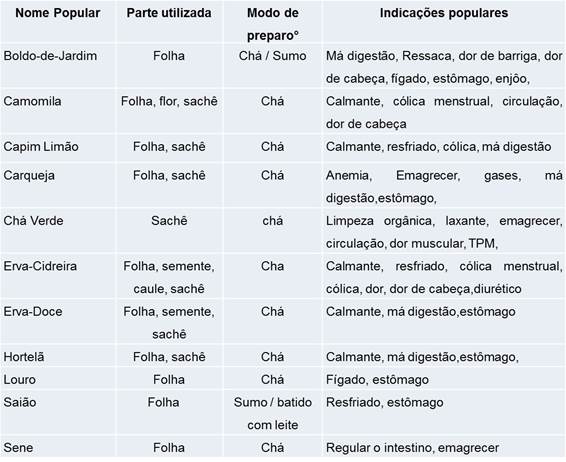566x462 pixels.
Task: Select the Chá / Sumo preparation cell
Action: [273, 56]
